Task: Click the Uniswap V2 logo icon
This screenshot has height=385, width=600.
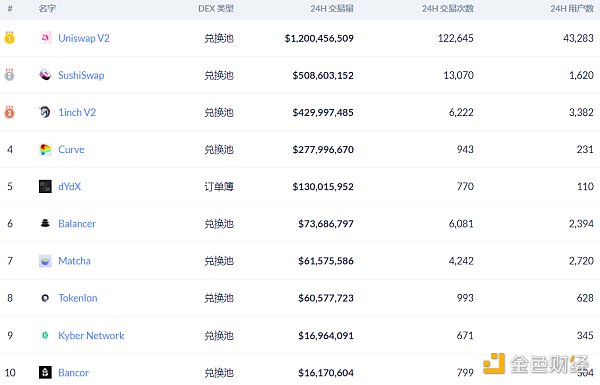Action: point(46,38)
